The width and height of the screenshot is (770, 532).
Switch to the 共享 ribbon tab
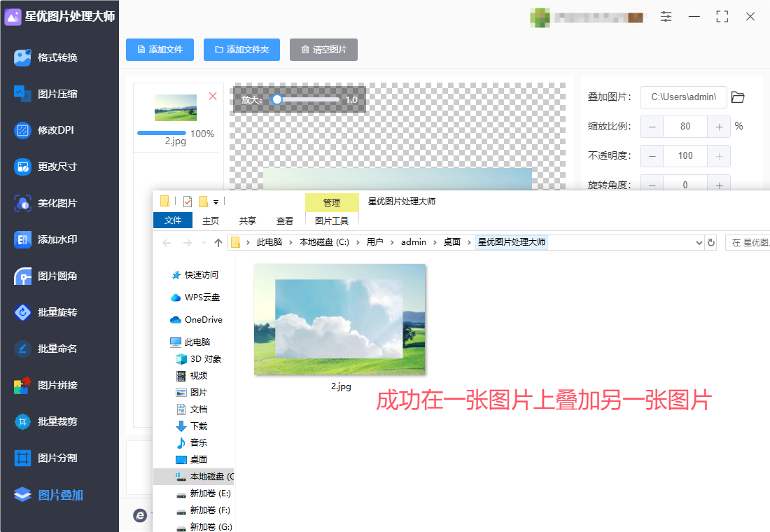coord(248,221)
